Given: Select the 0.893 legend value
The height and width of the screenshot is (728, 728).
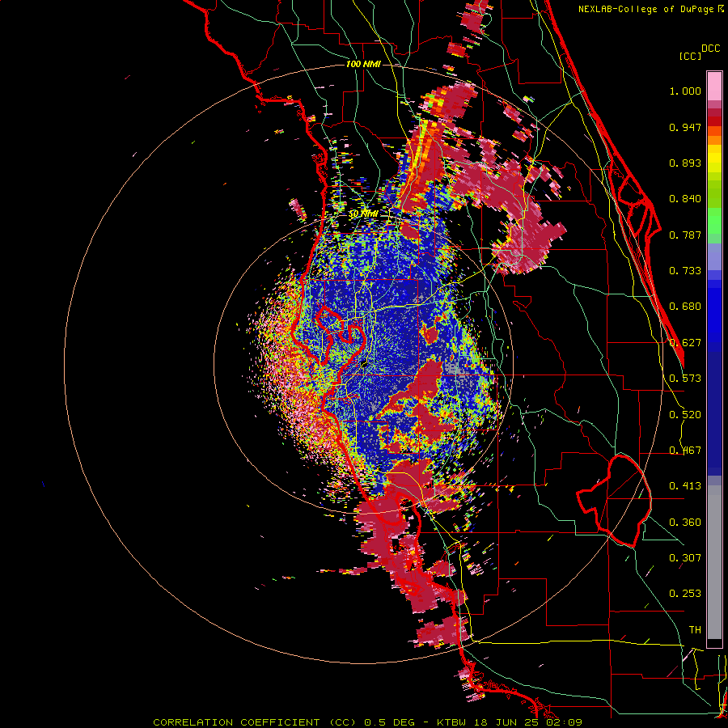Looking at the screenshot, I should click(x=685, y=163).
